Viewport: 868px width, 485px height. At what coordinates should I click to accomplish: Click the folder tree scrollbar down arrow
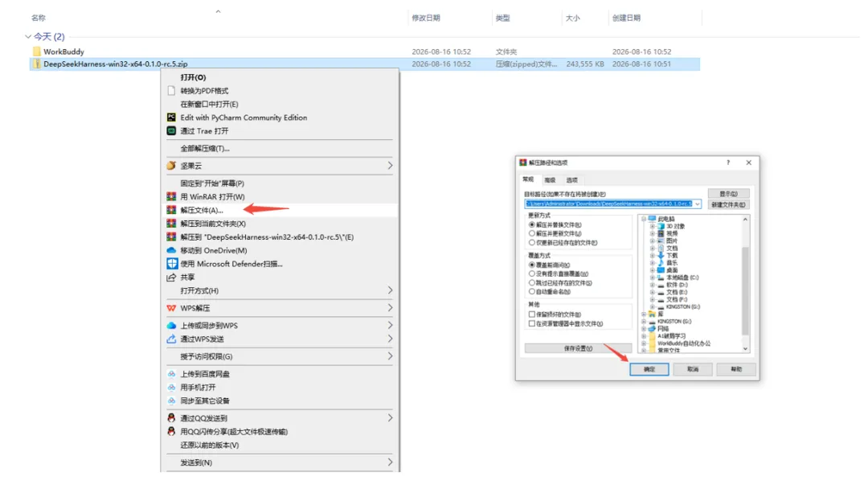click(745, 348)
